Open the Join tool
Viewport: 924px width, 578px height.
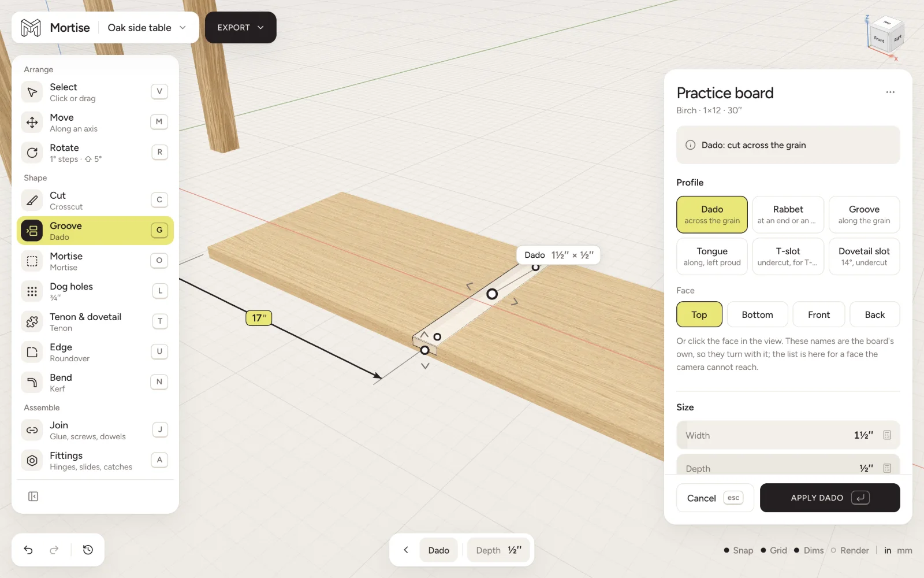click(x=95, y=430)
